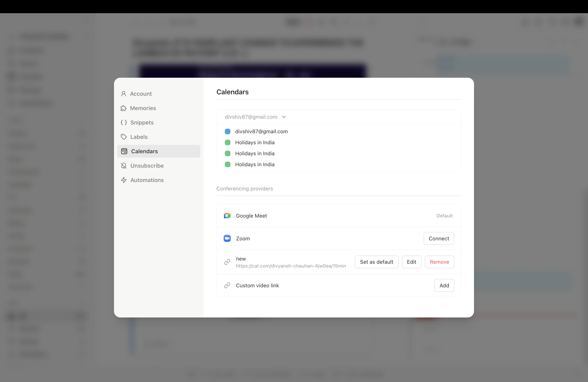
Task: Toggle the first Holidays in India calendar
Action: 228,142
